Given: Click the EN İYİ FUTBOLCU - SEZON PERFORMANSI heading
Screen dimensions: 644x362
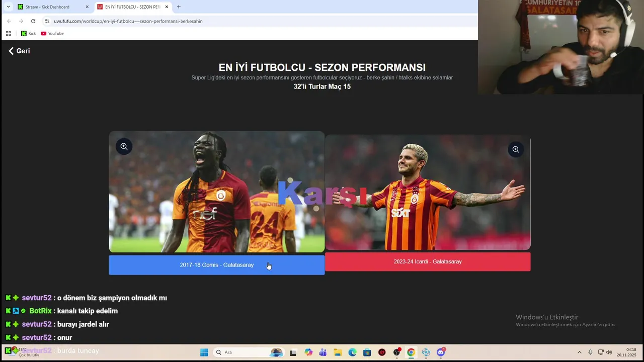Looking at the screenshot, I should pyautogui.click(x=322, y=67).
